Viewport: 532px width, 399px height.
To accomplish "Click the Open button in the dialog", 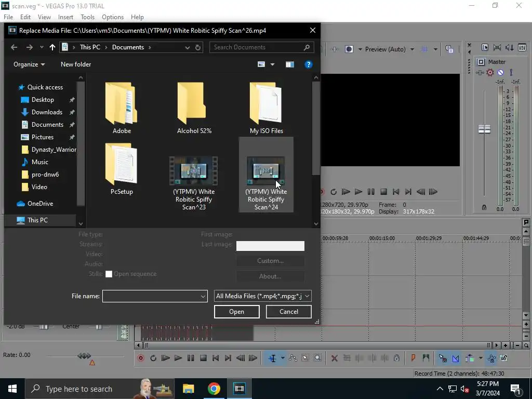I will pos(236,312).
